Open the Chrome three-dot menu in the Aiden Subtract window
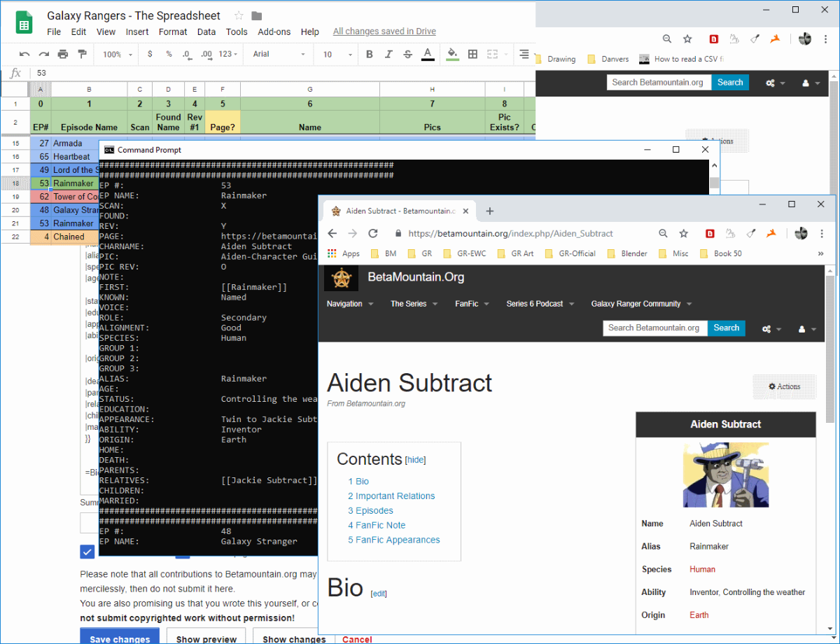Screen dimensions: 840x644 [822, 233]
